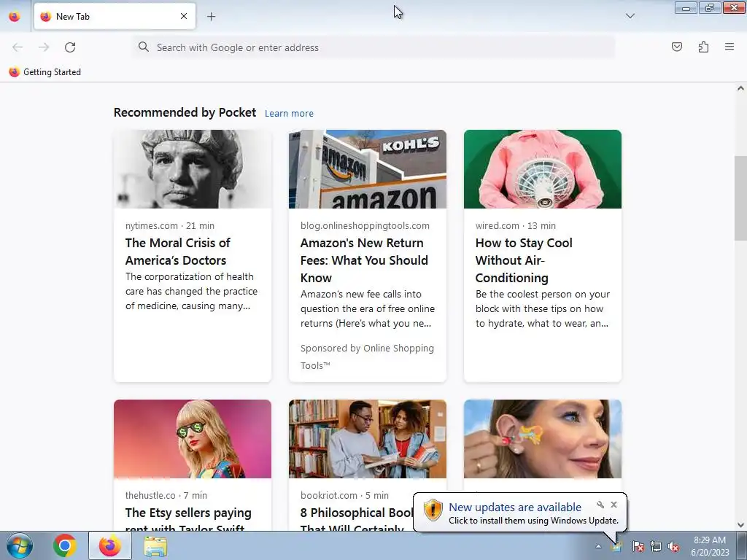Click the scrollbar up arrow
This screenshot has height=560, width=747.
point(740,88)
